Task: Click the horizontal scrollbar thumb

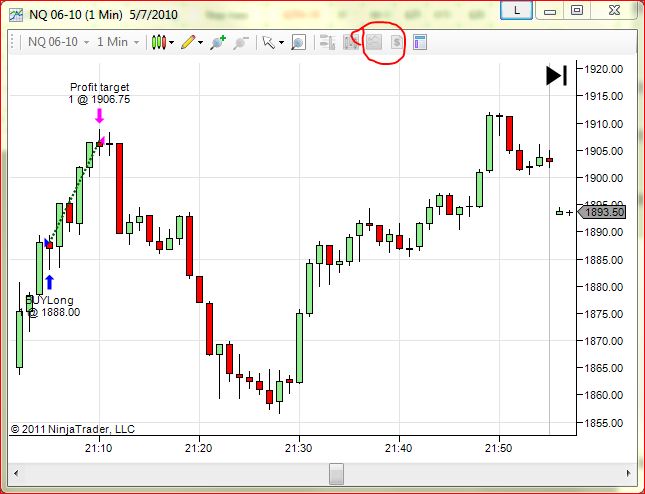Action: click(x=336, y=473)
